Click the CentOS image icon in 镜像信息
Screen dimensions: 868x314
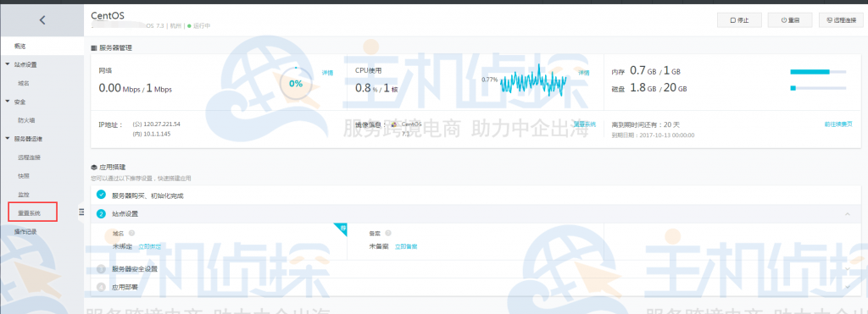[394, 124]
